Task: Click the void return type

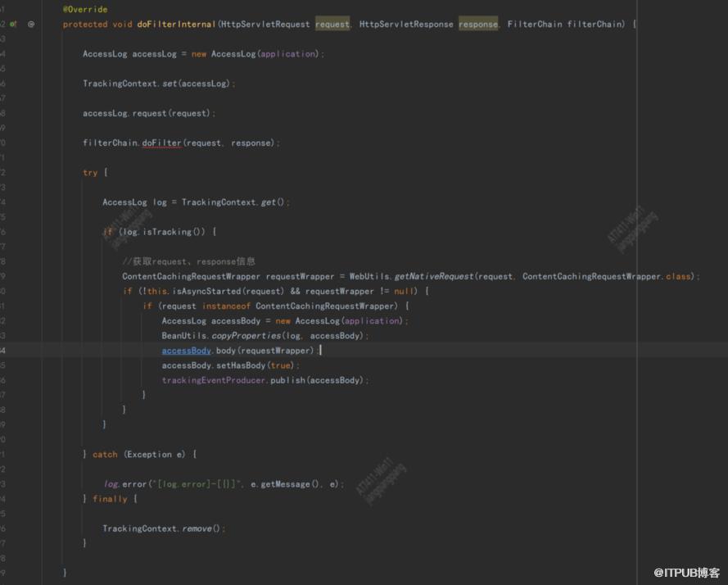Action: pos(122,24)
